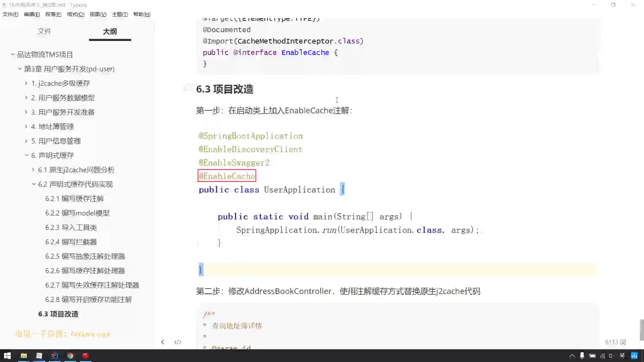Show hidden system tray icons
This screenshot has height=362, width=644.
[x=572, y=356]
